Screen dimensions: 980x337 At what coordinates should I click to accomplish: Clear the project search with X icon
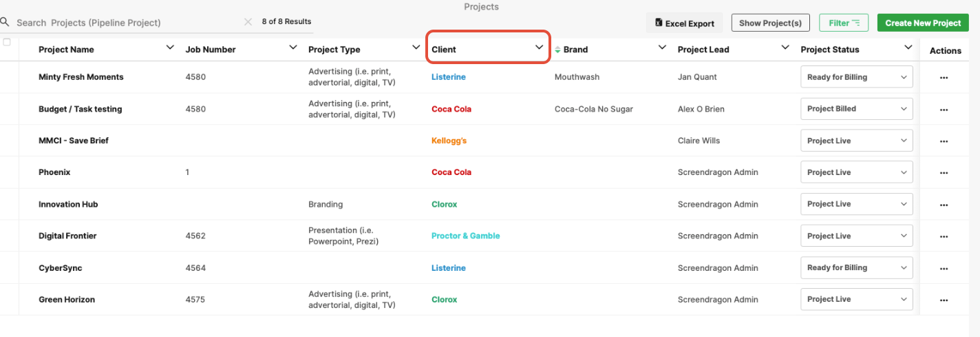click(x=248, y=22)
